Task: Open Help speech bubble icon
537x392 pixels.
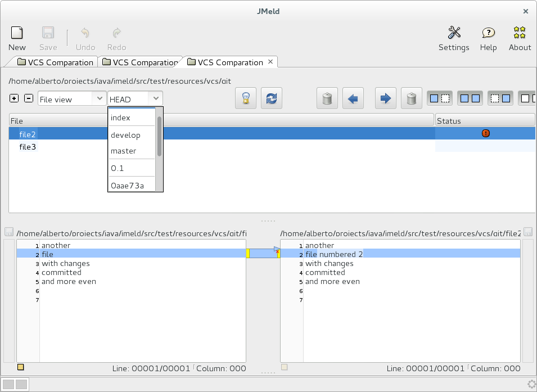Action: (x=489, y=33)
